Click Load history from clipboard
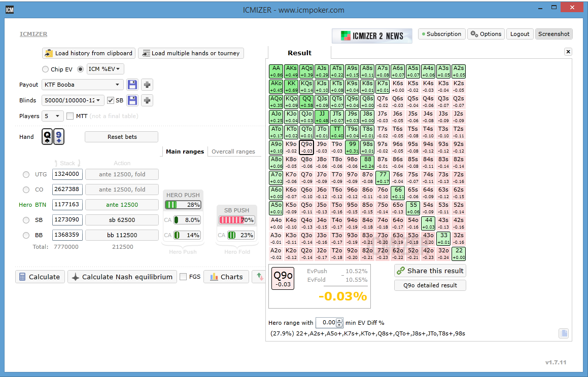 pos(89,53)
